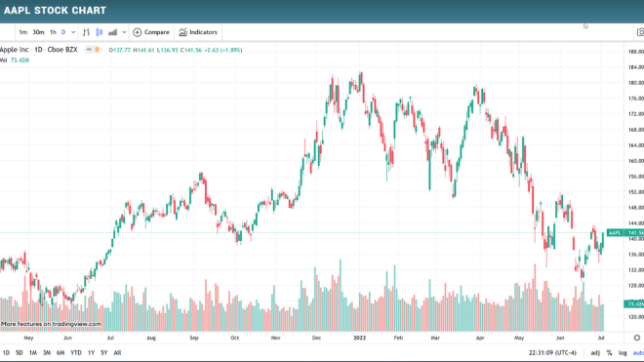Toggle percent scale mode
644x362 pixels.
coord(610,352)
